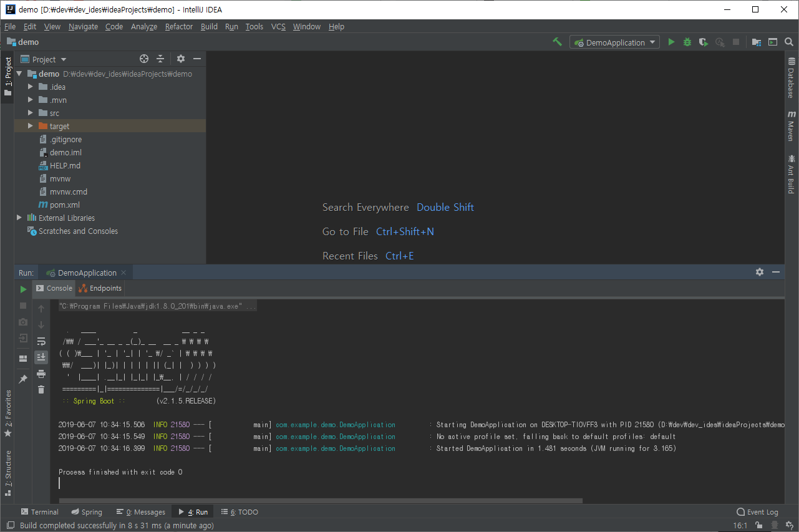Open the Event Log

[x=757, y=512]
